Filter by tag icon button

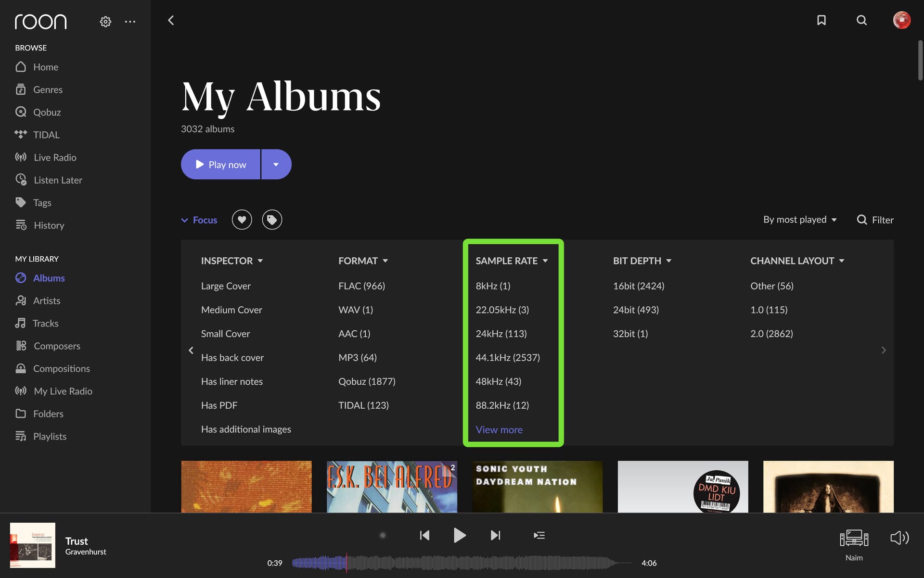pos(272,220)
